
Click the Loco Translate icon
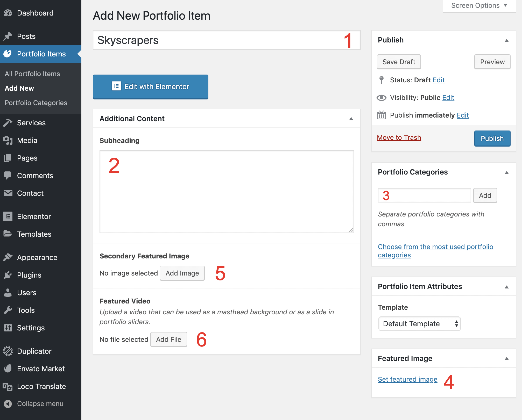8,386
